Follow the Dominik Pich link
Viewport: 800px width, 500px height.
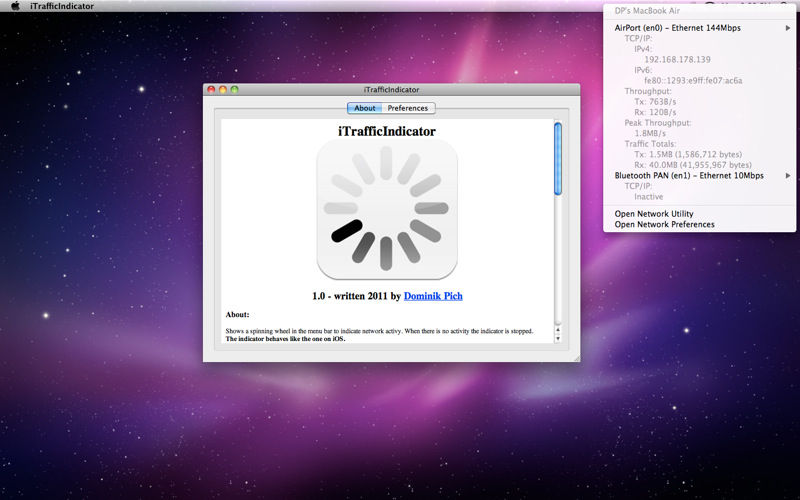433,296
